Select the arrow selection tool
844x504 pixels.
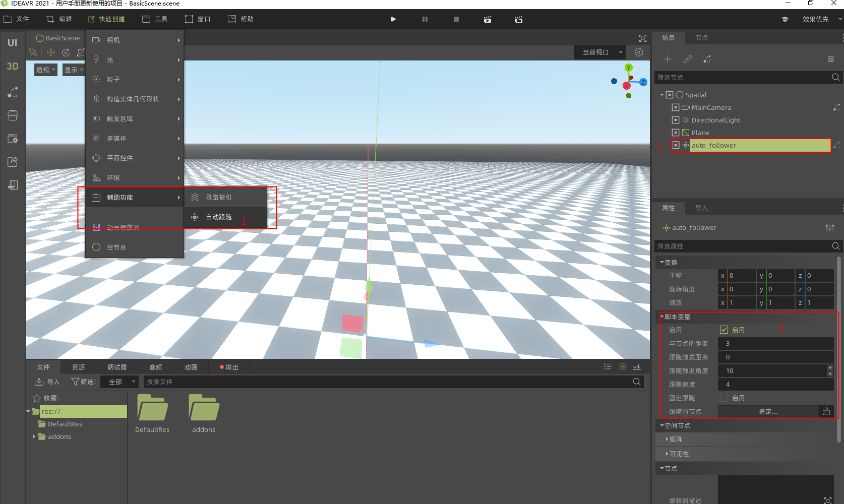click(x=33, y=52)
